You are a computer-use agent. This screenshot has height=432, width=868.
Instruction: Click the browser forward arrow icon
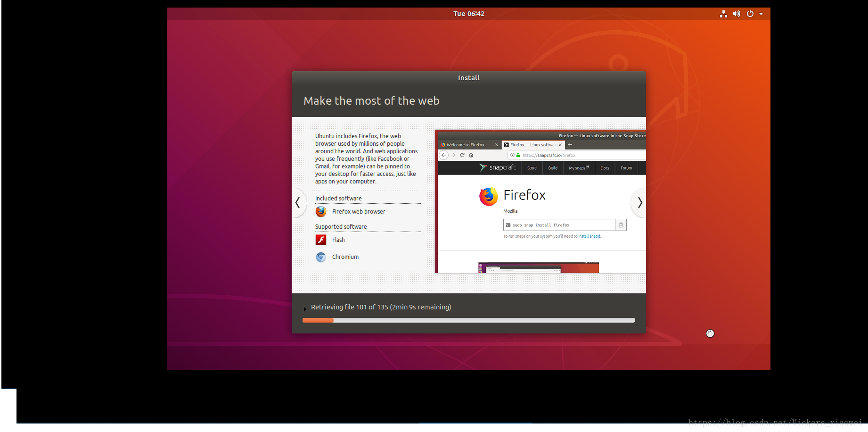(x=453, y=155)
